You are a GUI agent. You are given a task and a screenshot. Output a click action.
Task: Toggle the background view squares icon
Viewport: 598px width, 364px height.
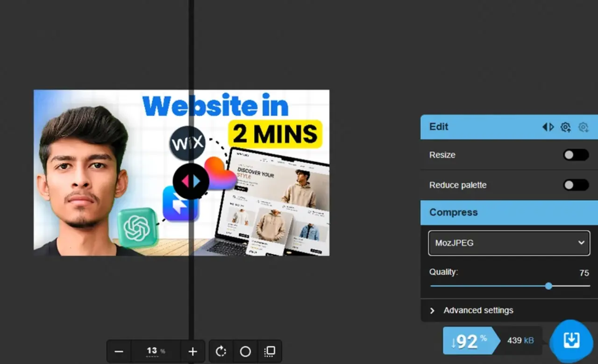pos(270,351)
